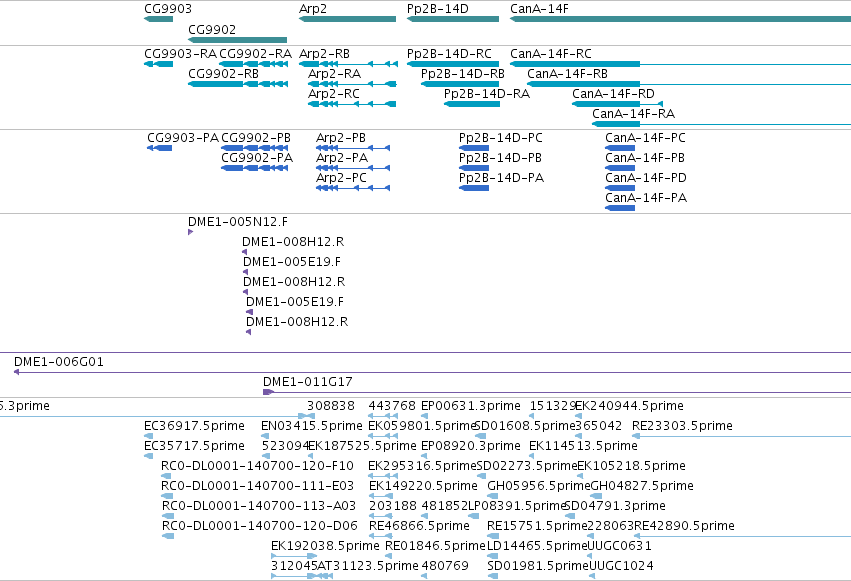The width and height of the screenshot is (851, 581).
Task: Click RC0-DL0001-140700-120-D06 feature
Action: (168, 537)
